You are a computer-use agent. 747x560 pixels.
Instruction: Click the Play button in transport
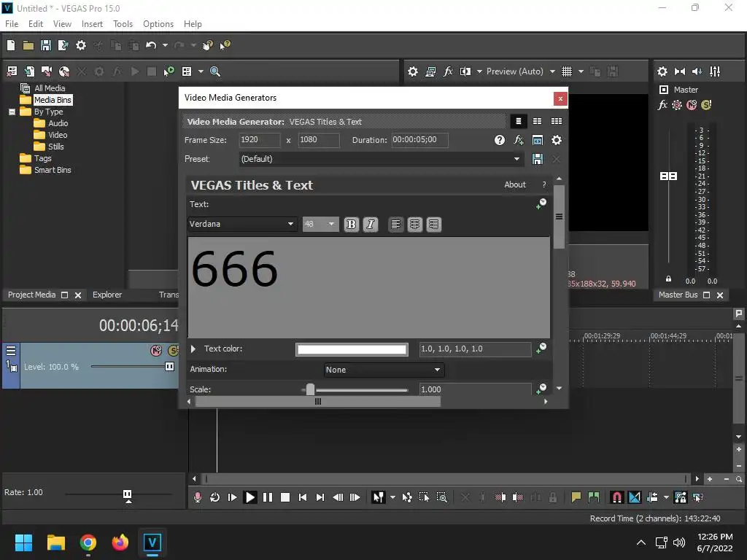coord(249,497)
